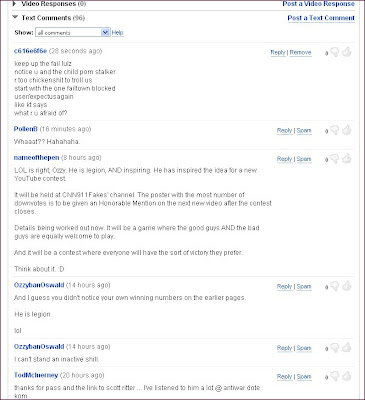
Task: Collapse the Text Comments section
Action: [15, 17]
